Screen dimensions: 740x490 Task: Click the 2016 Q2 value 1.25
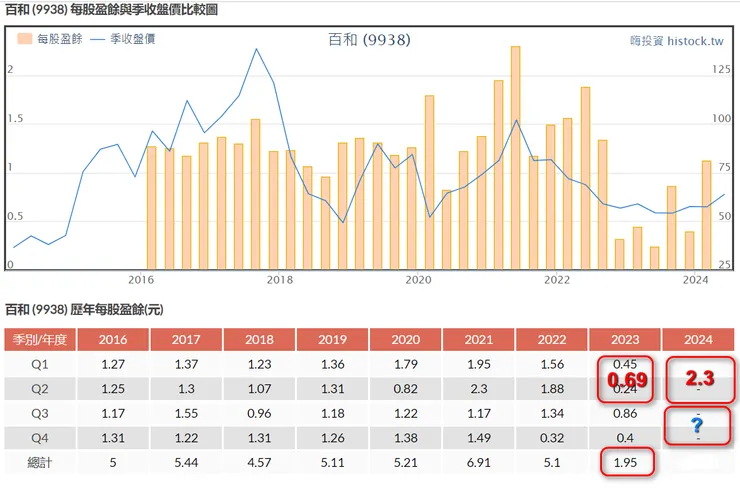click(113, 389)
